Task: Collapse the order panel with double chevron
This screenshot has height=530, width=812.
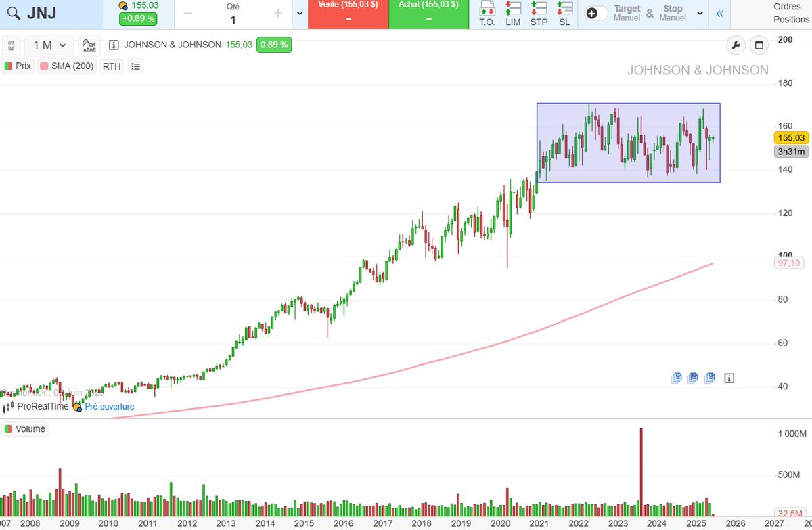Action: (x=719, y=14)
